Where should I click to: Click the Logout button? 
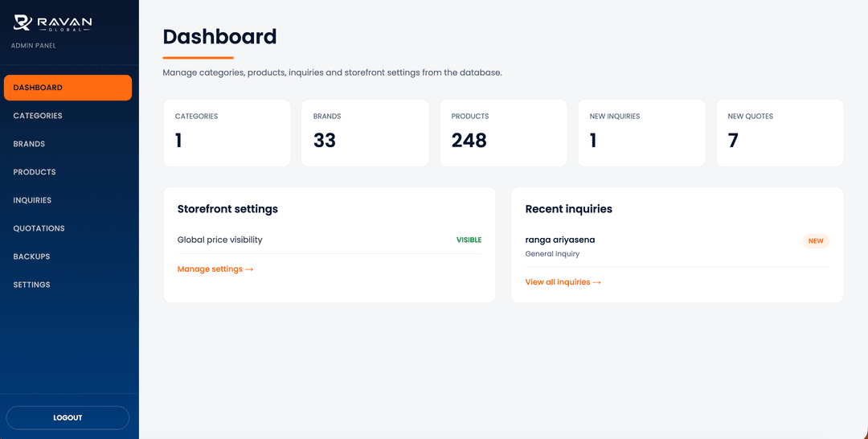[x=68, y=418]
